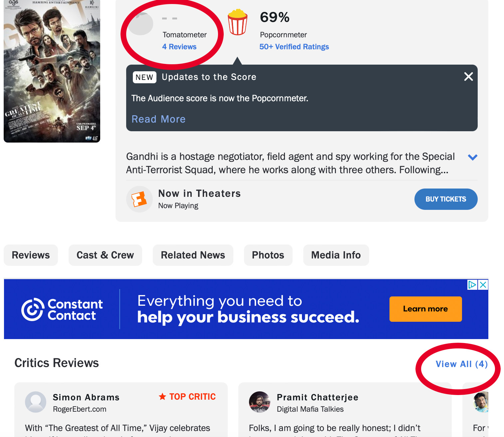
Task: Select the Photos tab
Action: click(x=268, y=255)
